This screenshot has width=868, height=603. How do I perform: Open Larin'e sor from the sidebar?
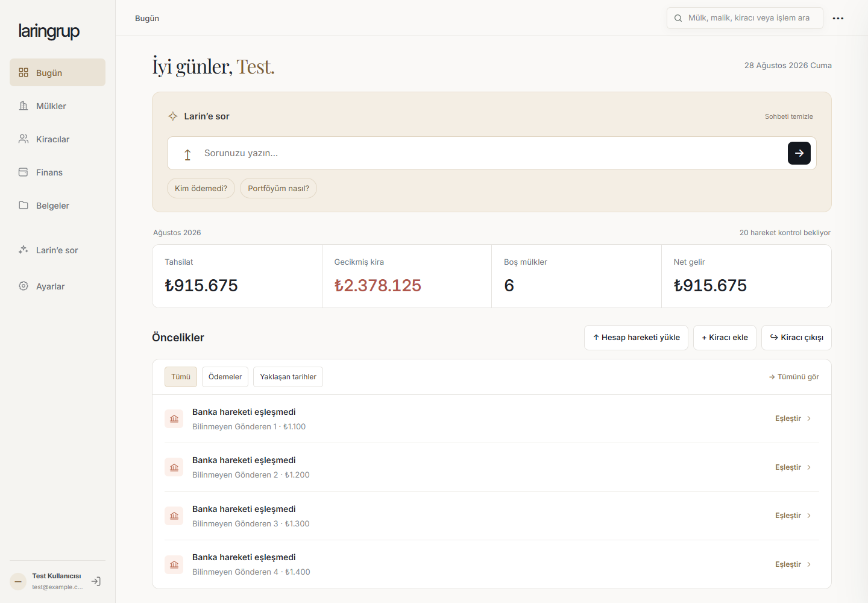(x=57, y=250)
